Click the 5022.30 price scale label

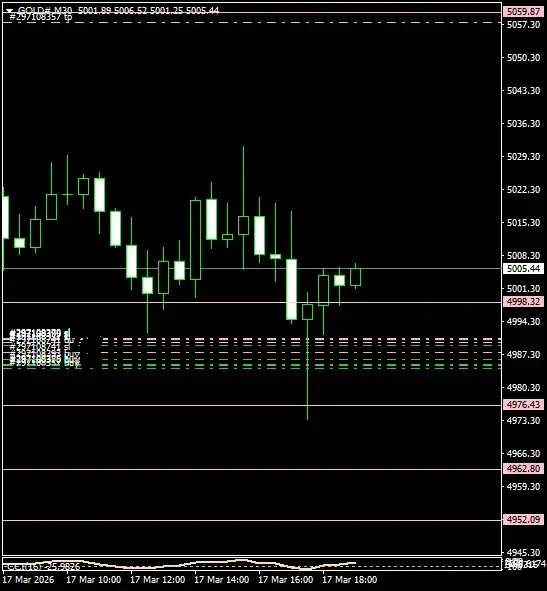523,190
